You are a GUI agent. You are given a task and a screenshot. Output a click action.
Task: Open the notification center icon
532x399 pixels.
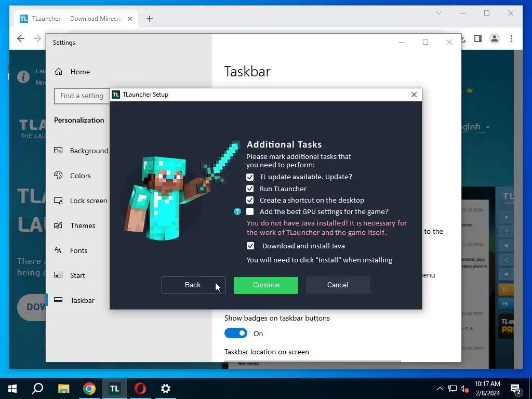pyautogui.click(x=516, y=389)
